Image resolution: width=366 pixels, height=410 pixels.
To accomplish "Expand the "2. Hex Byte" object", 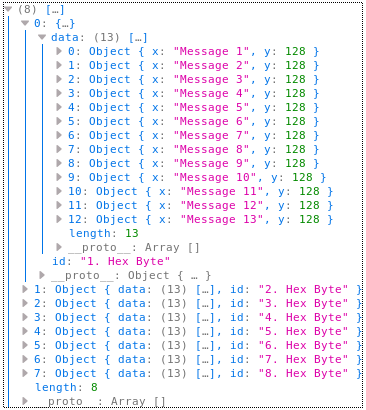I will coord(25,289).
